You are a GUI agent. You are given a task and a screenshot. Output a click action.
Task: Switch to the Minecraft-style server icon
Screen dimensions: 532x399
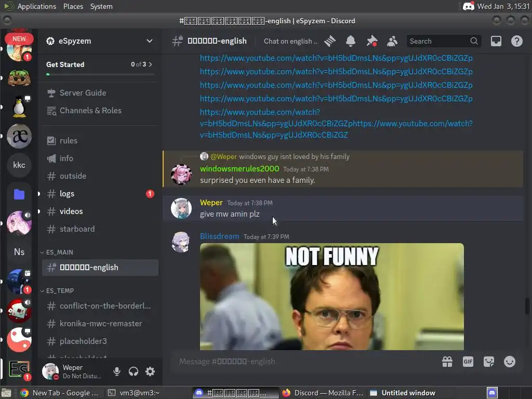coord(19,78)
